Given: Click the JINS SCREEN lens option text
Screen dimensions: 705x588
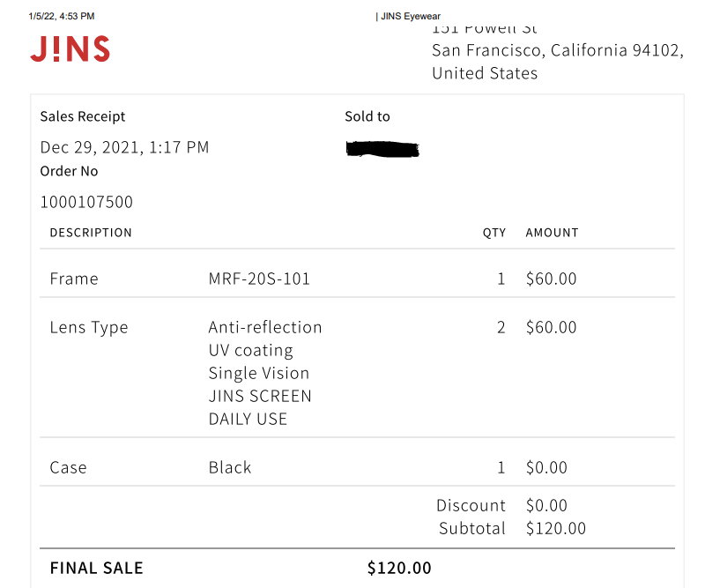Looking at the screenshot, I should [260, 397].
